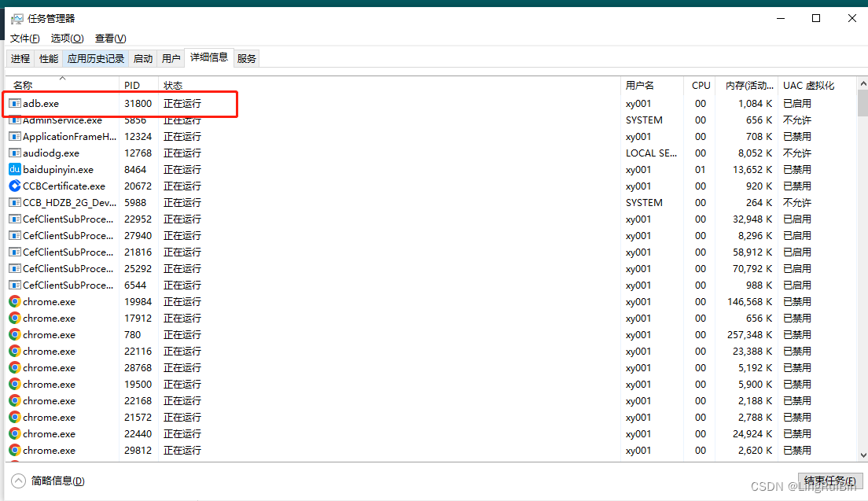The width and height of the screenshot is (868, 501).
Task: Switch to the 进程 tab
Action: [x=20, y=59]
